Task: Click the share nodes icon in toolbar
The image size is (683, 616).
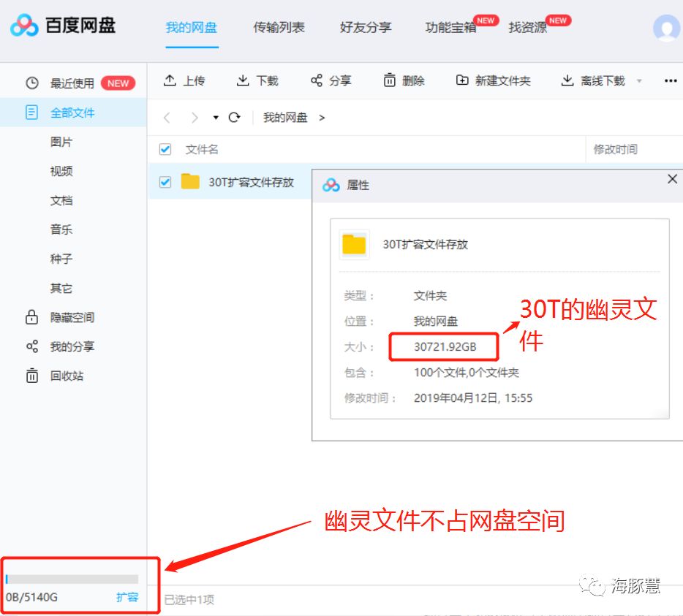Action: 317,80
